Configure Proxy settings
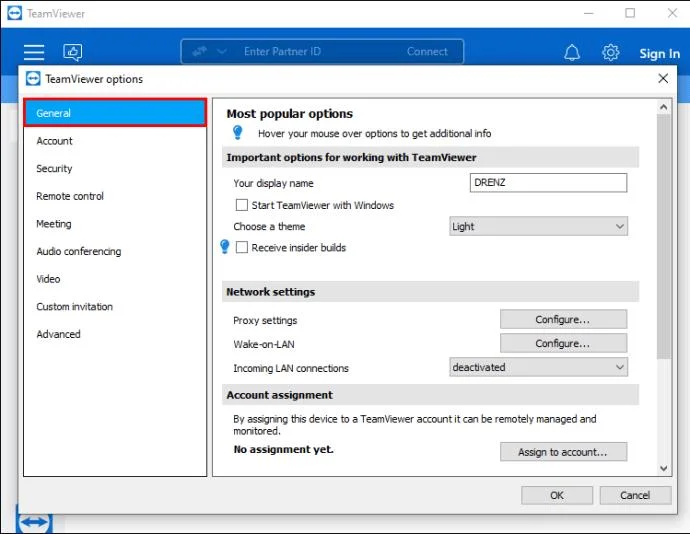Viewport: 690px width, 534px height. [x=563, y=319]
